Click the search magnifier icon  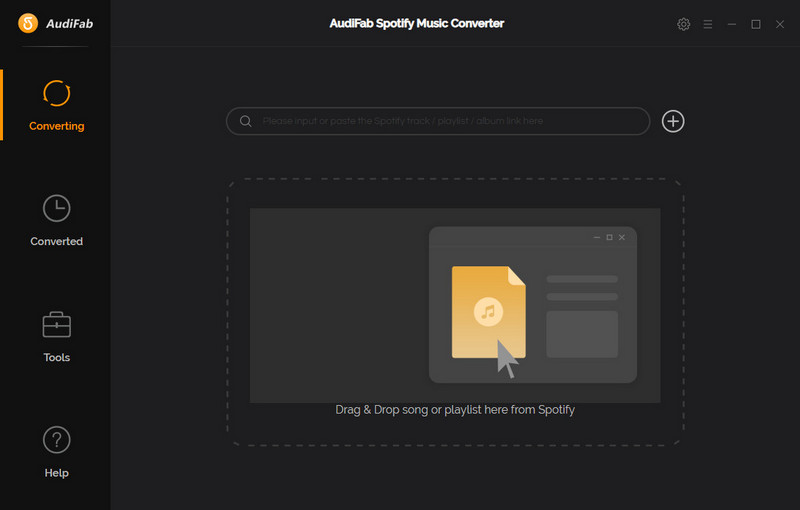245,121
